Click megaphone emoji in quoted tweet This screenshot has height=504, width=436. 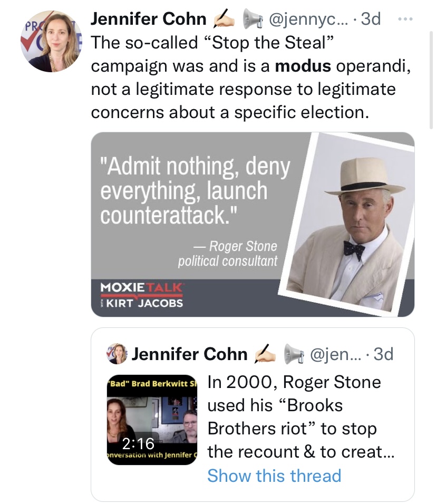point(294,354)
